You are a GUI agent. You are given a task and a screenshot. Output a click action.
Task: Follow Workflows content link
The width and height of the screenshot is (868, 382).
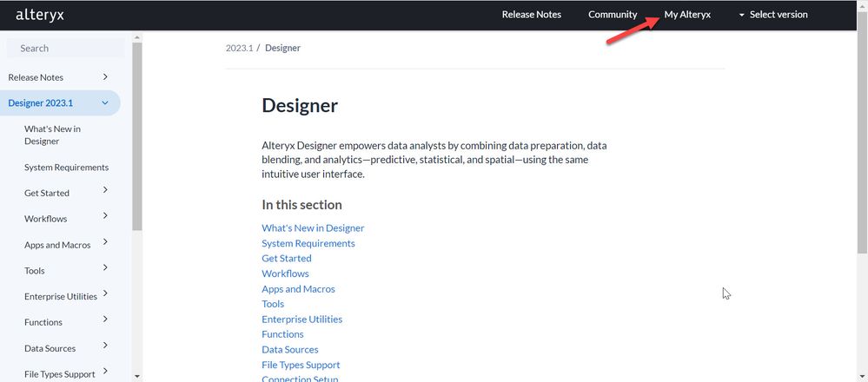click(x=285, y=273)
